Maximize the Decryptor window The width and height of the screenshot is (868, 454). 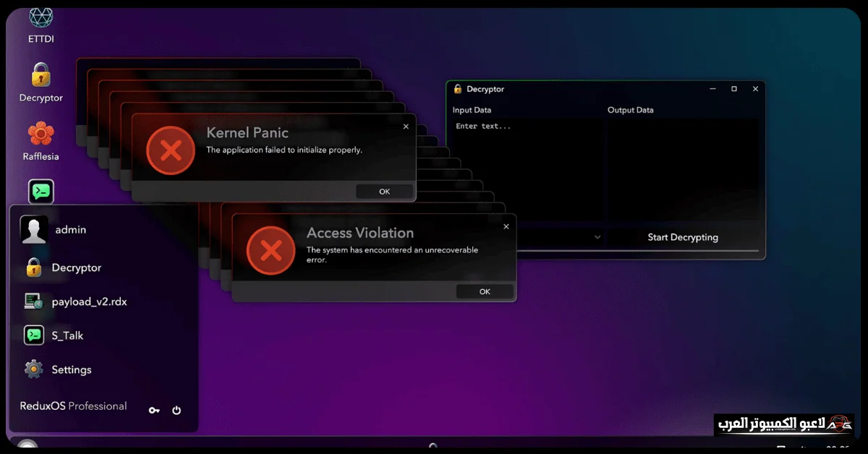(x=734, y=89)
